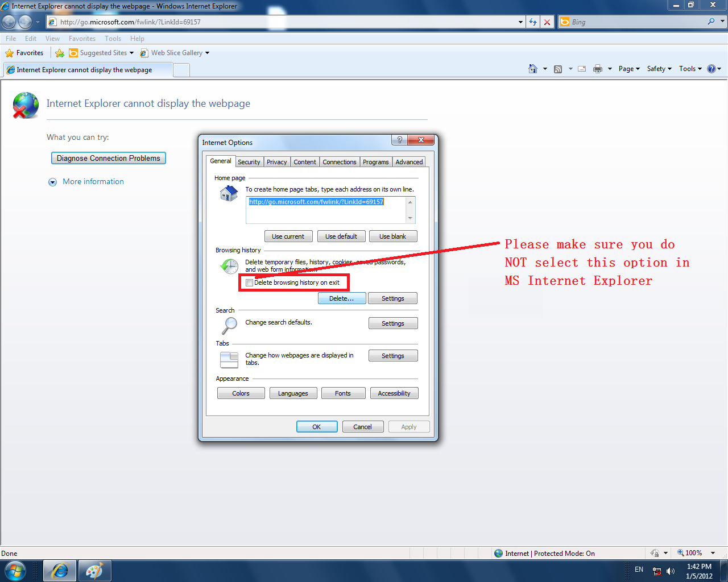This screenshot has width=728, height=582.
Task: Click the blue expand circle beside More information
Action: [x=52, y=182]
